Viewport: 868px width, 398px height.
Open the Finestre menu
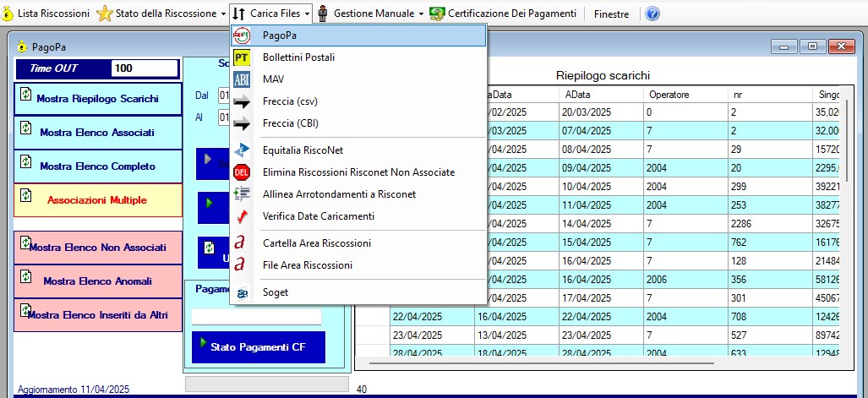pos(611,14)
